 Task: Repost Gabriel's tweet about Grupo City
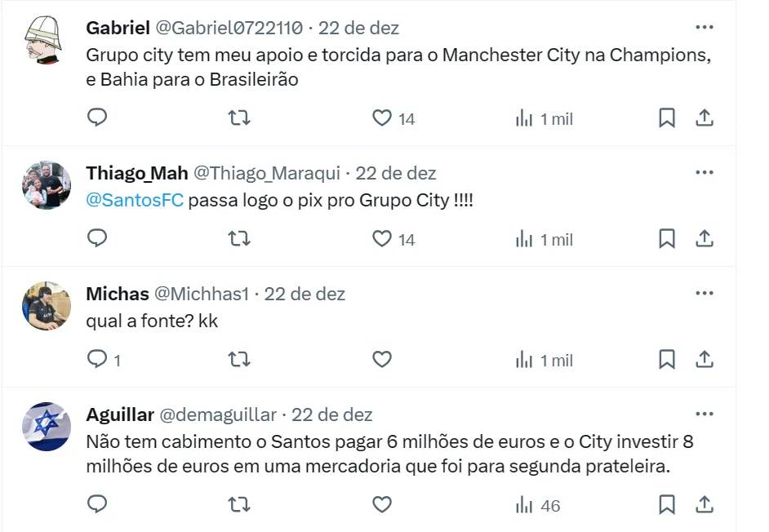point(239,118)
